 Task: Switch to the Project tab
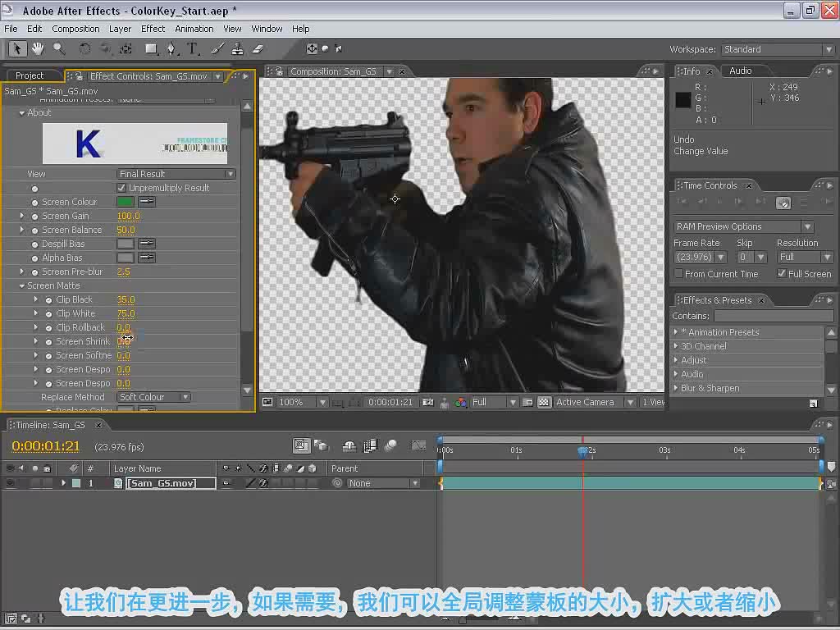tap(30, 75)
